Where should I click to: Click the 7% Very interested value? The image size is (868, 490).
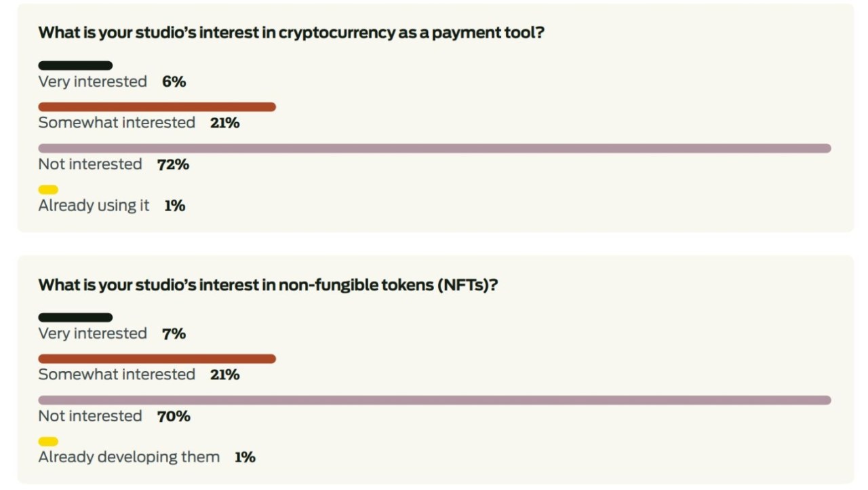[174, 333]
